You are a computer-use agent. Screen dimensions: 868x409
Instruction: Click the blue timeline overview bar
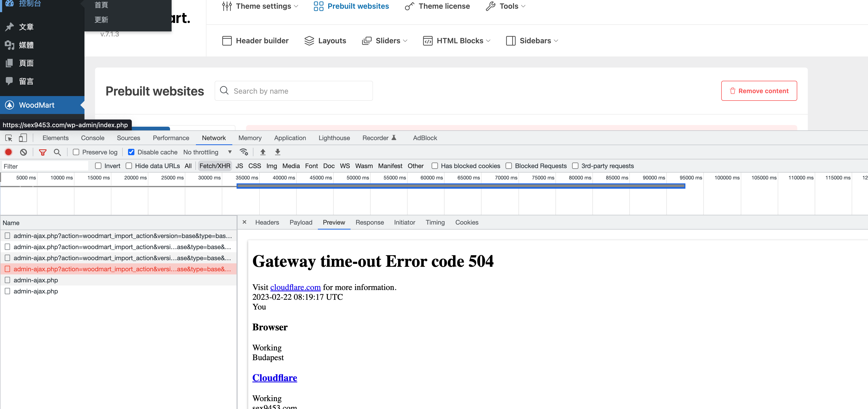click(x=460, y=186)
